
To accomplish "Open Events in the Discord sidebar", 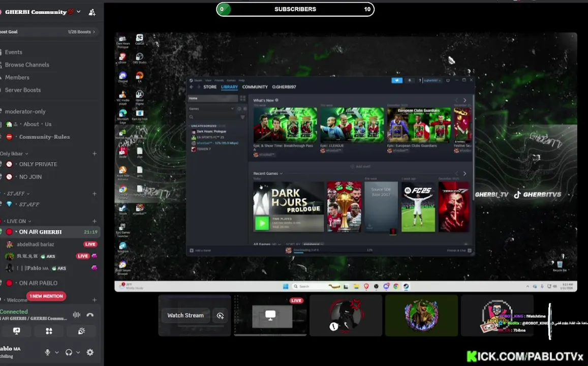I will (x=14, y=52).
